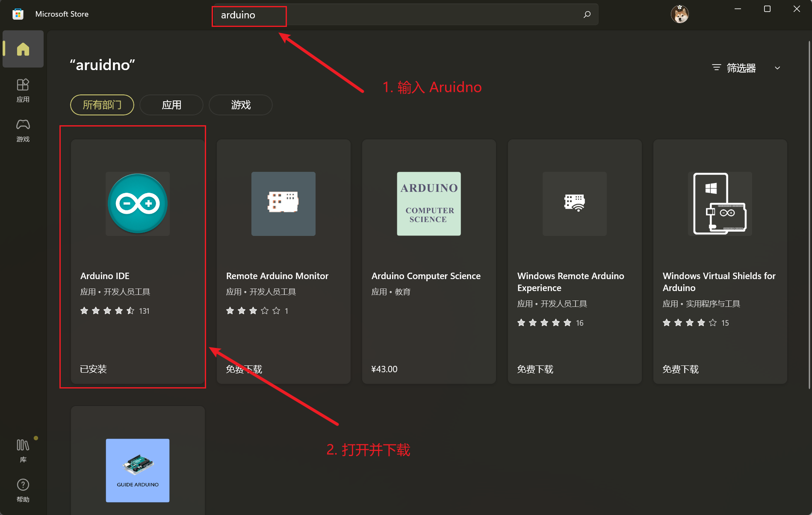Open the 游戏 section in sidebar
This screenshot has height=515, width=812.
click(23, 130)
